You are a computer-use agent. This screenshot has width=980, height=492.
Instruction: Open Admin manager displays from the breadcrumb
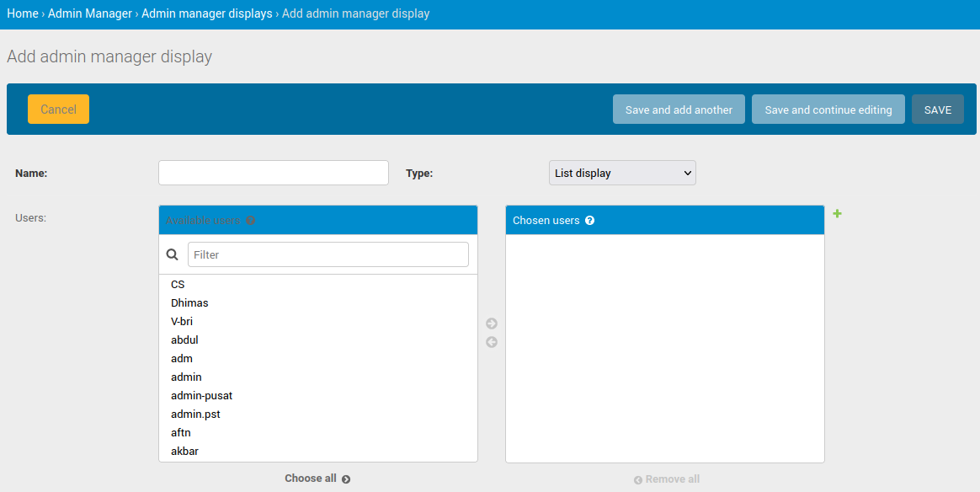(x=206, y=13)
